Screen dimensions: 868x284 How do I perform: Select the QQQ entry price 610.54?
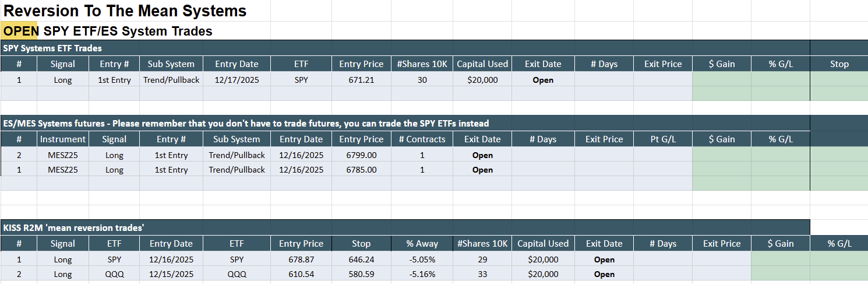tap(301, 274)
